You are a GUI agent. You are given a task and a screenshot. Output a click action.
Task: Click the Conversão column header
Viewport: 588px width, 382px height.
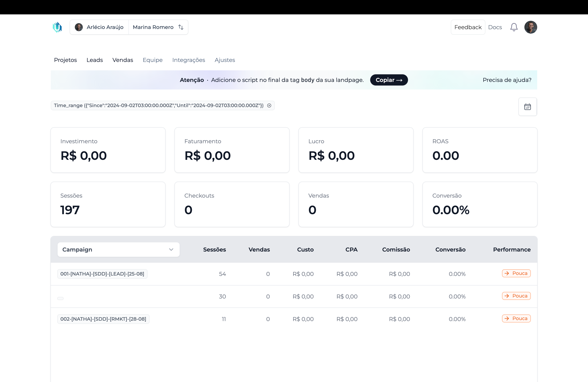click(450, 250)
